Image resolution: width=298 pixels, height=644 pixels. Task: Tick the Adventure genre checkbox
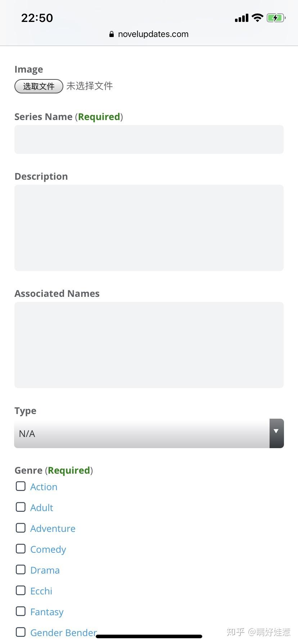[x=21, y=528]
